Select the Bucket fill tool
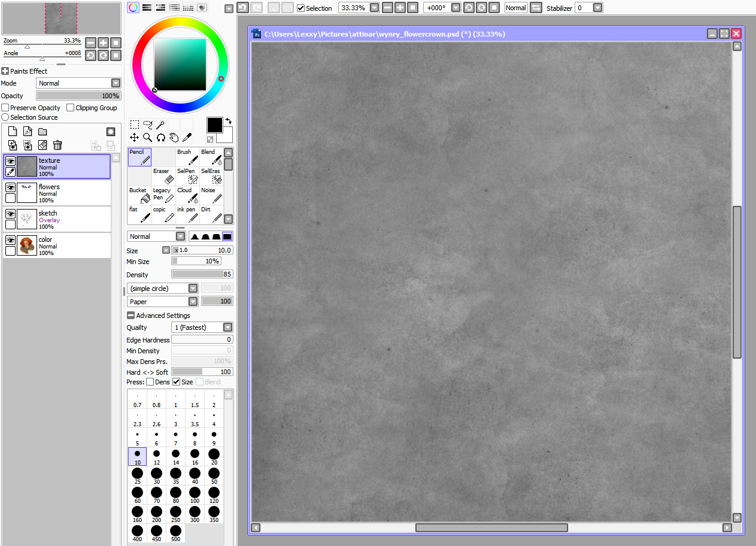756x546 pixels. (139, 195)
